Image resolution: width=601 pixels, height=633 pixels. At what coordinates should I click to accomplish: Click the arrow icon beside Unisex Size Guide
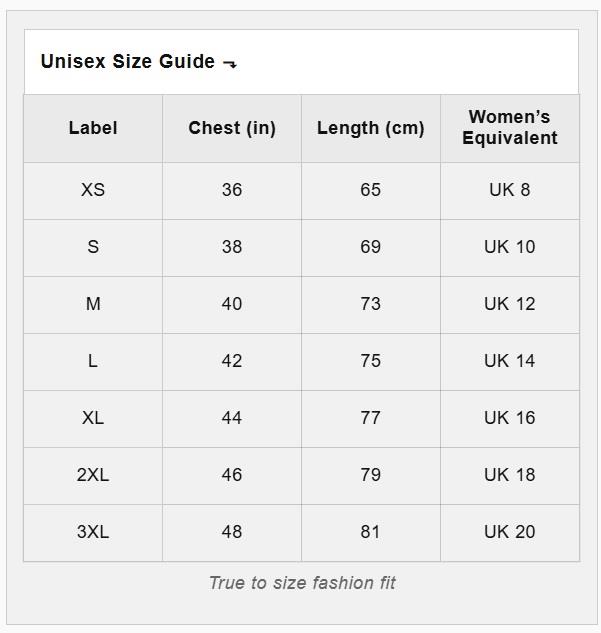pyautogui.click(x=230, y=63)
